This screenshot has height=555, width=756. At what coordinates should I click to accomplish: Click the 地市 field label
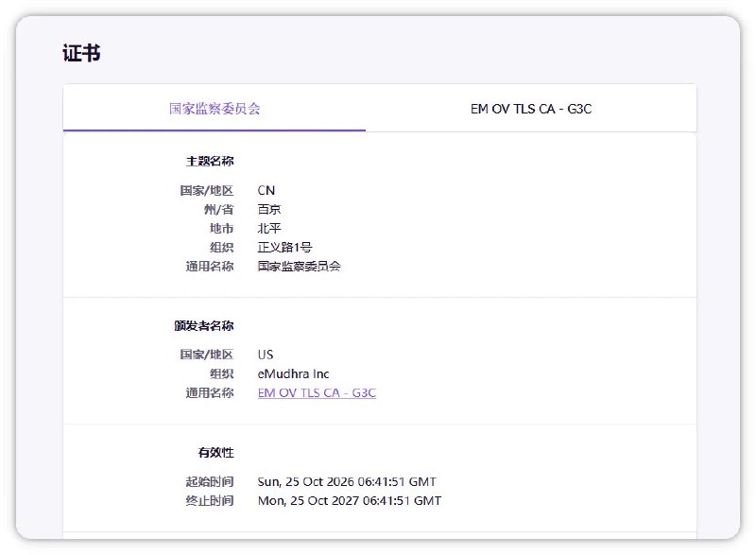point(222,228)
